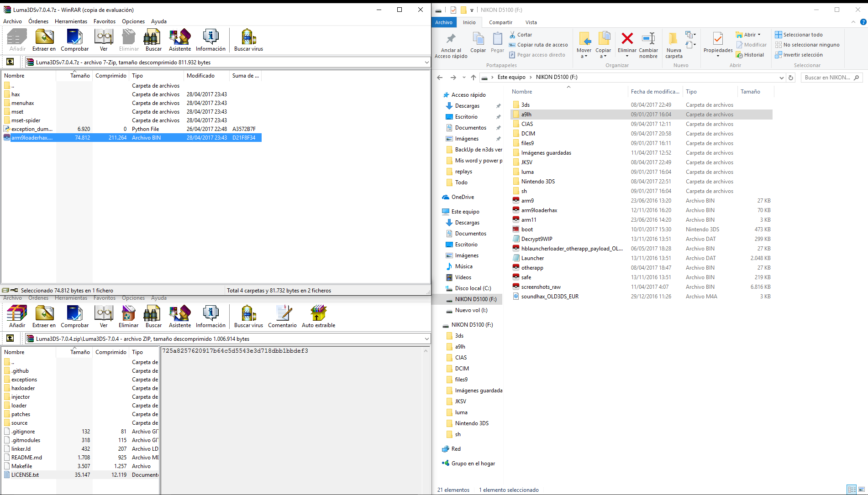Viewport: 868px width, 495px height.
Task: Collapse the Explorer ribbon chevron
Action: point(853,22)
